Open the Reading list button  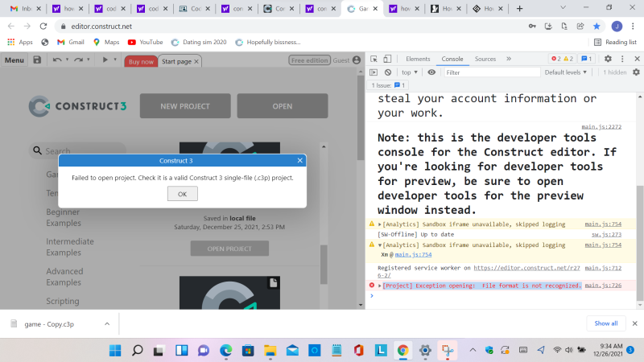(615, 42)
